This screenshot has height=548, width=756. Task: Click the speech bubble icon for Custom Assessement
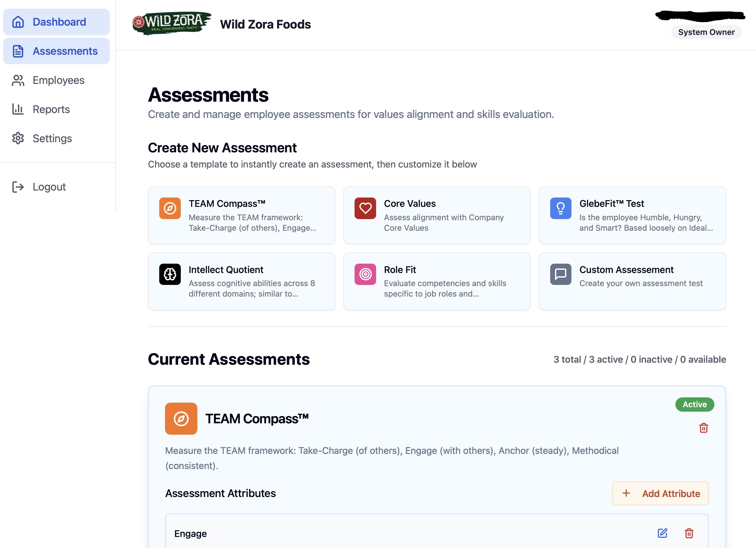(561, 274)
